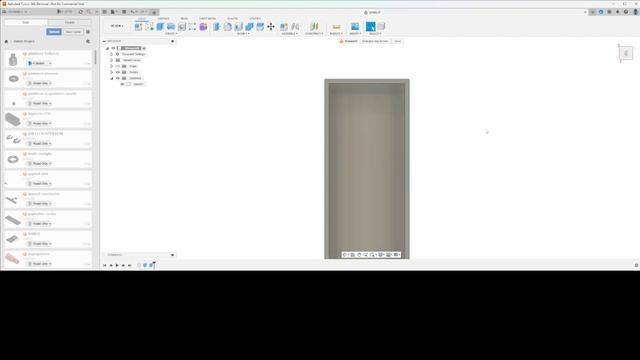This screenshot has width=640, height=360.
Task: Collapse the Sketches folder node
Action: click(x=111, y=78)
